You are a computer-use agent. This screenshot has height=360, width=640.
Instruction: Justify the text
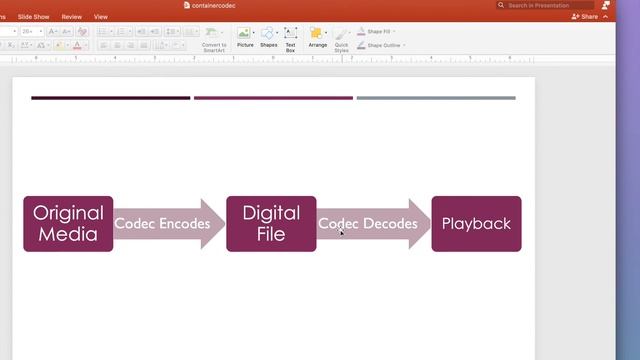pos(144,45)
